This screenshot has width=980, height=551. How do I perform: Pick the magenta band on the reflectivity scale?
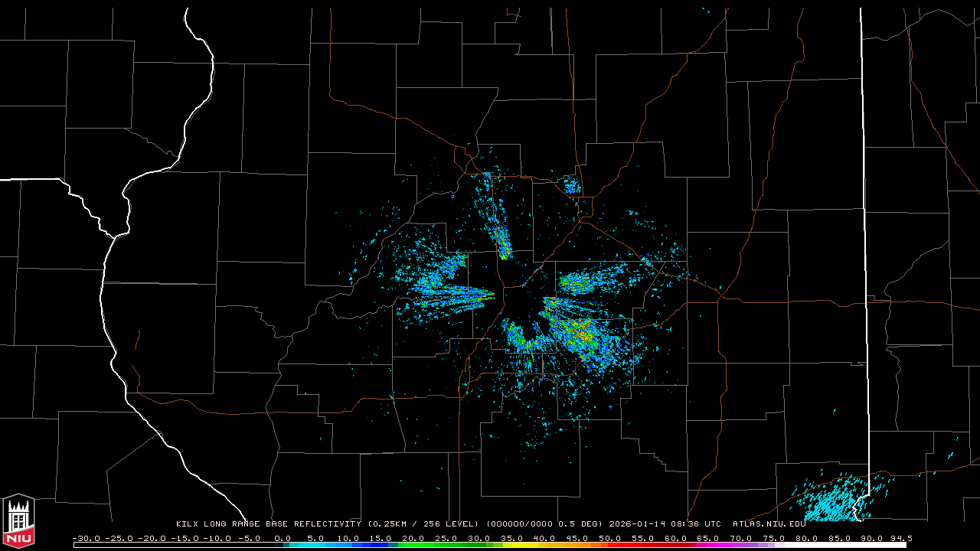[x=716, y=546]
